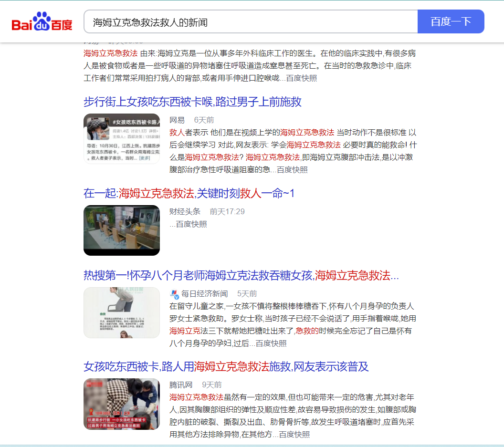Open thumbnail for 腾讯网 result
Viewport: 504px width, 447px height.
(x=122, y=404)
